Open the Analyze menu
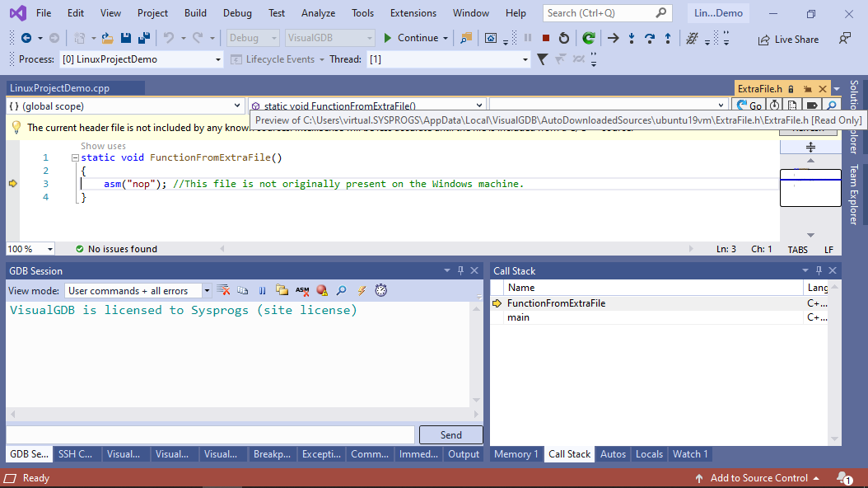Screen dimensions: 868x488 (x=318, y=12)
